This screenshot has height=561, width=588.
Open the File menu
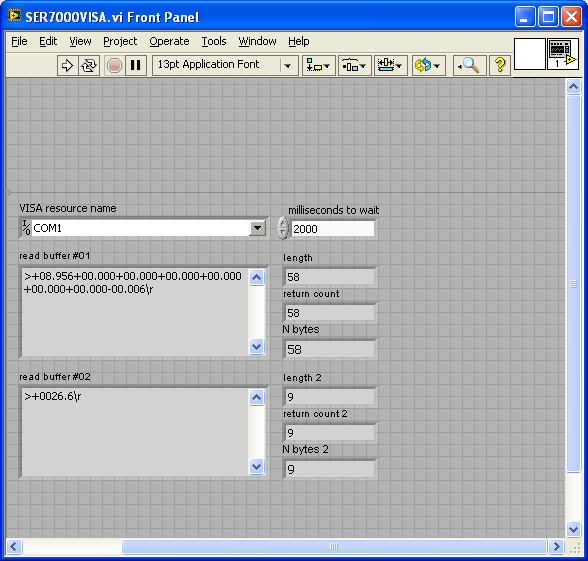[x=19, y=41]
